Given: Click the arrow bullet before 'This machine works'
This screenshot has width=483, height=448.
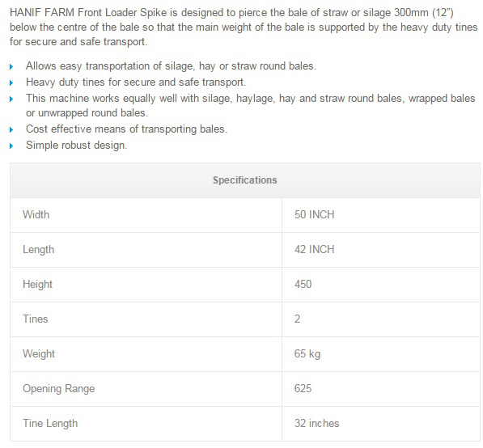Looking at the screenshot, I should [11, 99].
